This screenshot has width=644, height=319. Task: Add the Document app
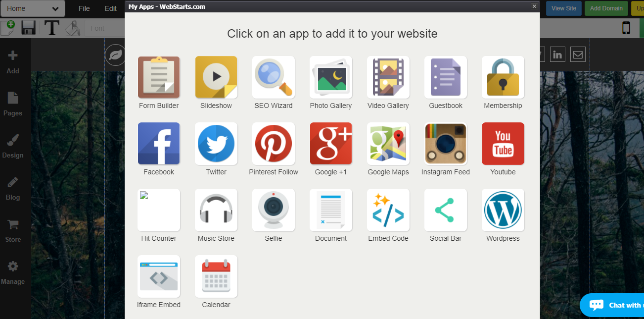(331, 210)
